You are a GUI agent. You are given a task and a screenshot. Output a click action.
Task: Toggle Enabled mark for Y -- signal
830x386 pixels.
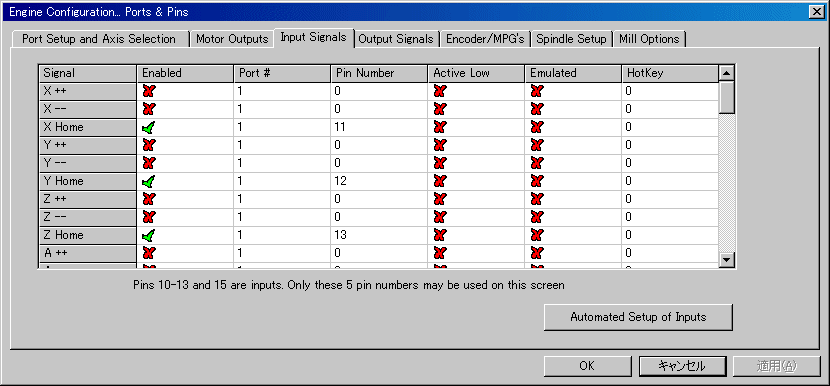pos(149,163)
